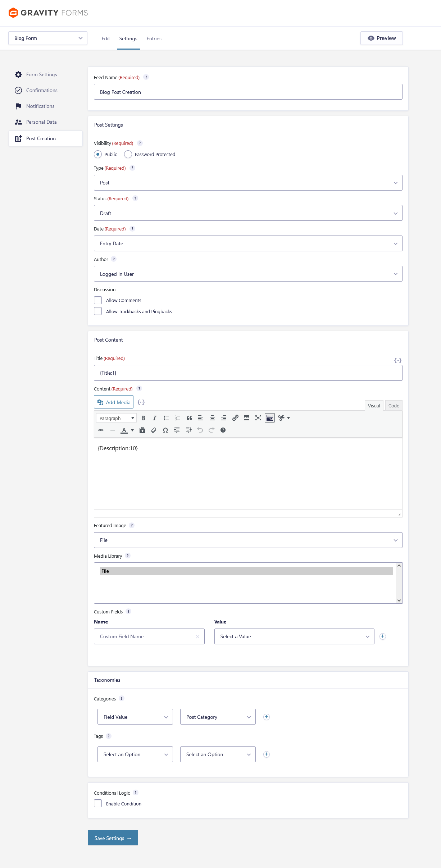
Task: Click the bulleted list icon
Action: click(x=166, y=418)
